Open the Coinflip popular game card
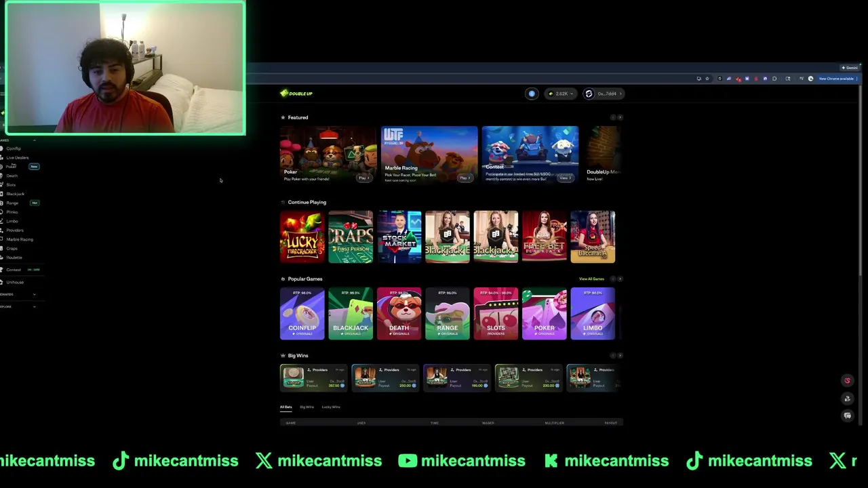 pyautogui.click(x=302, y=313)
